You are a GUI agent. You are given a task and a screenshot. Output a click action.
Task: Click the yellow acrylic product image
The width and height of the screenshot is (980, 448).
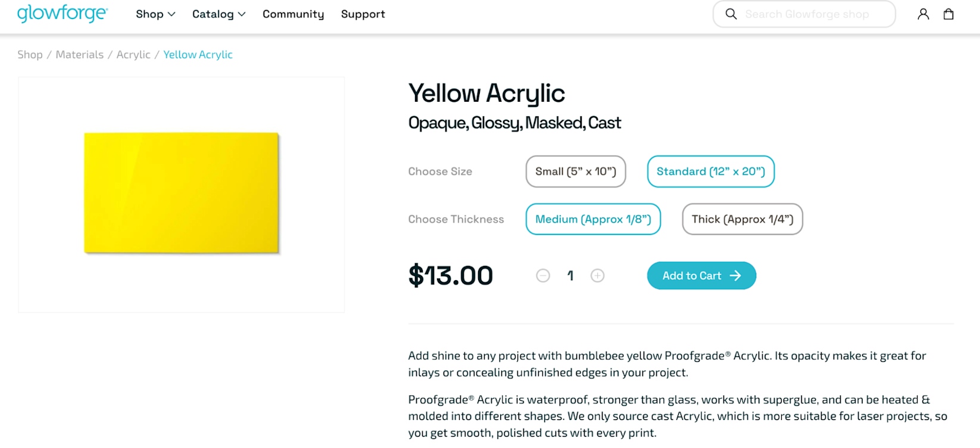(182, 193)
